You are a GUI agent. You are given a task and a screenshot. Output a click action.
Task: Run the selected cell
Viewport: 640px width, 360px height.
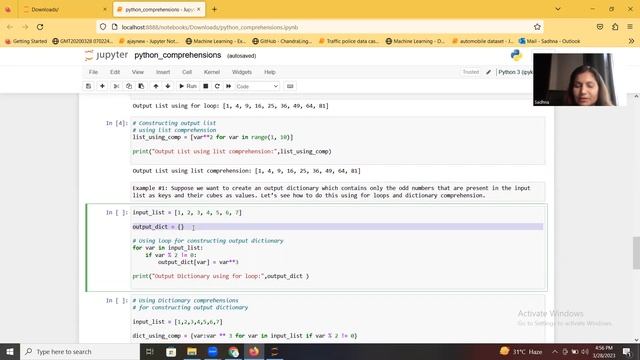[x=188, y=86]
